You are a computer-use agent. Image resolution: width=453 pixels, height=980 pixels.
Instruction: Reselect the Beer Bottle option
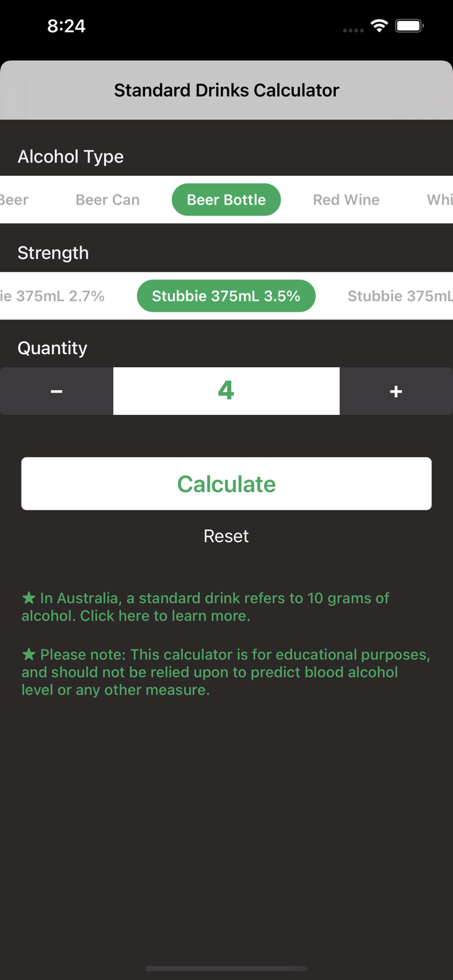pos(226,200)
